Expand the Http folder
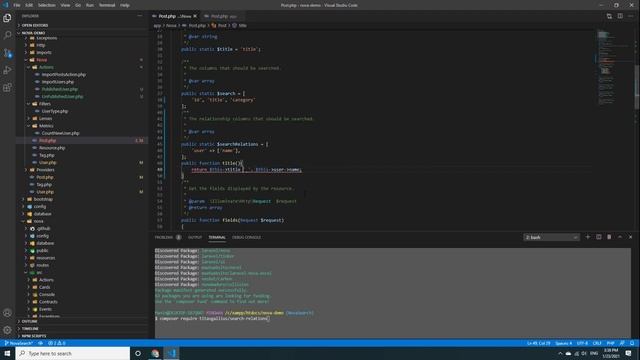This screenshot has width=640, height=360. tap(41, 45)
